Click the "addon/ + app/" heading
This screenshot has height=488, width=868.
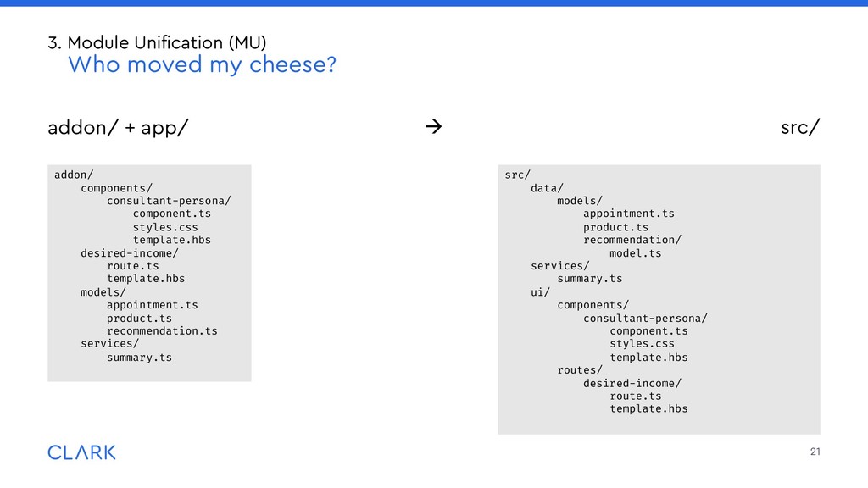118,128
